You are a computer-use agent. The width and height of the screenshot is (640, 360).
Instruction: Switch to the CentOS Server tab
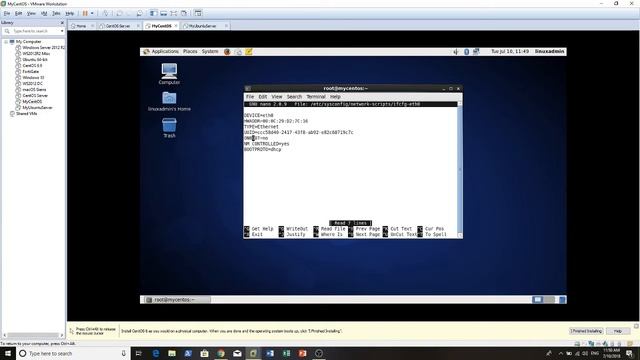point(118,26)
